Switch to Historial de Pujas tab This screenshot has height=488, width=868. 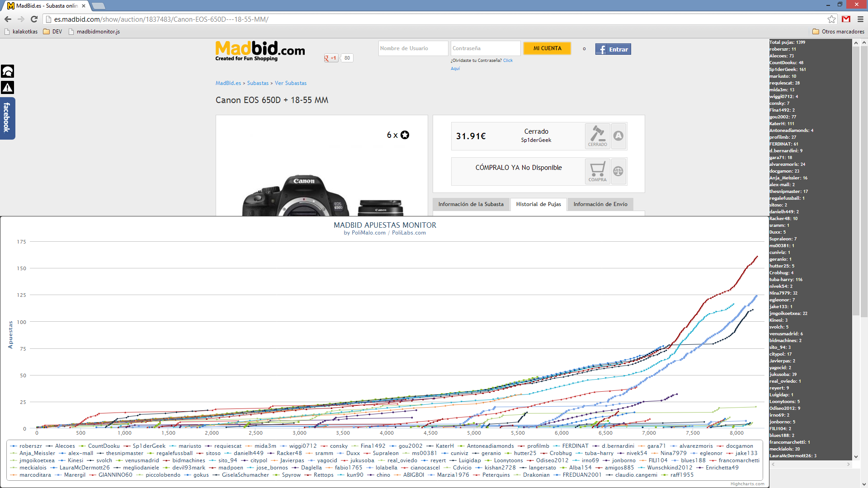538,204
